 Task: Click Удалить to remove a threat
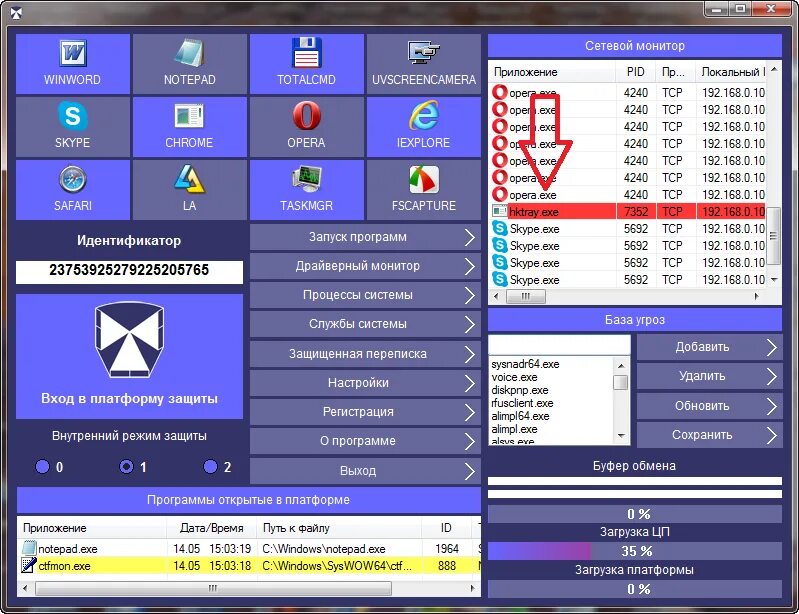tap(709, 377)
